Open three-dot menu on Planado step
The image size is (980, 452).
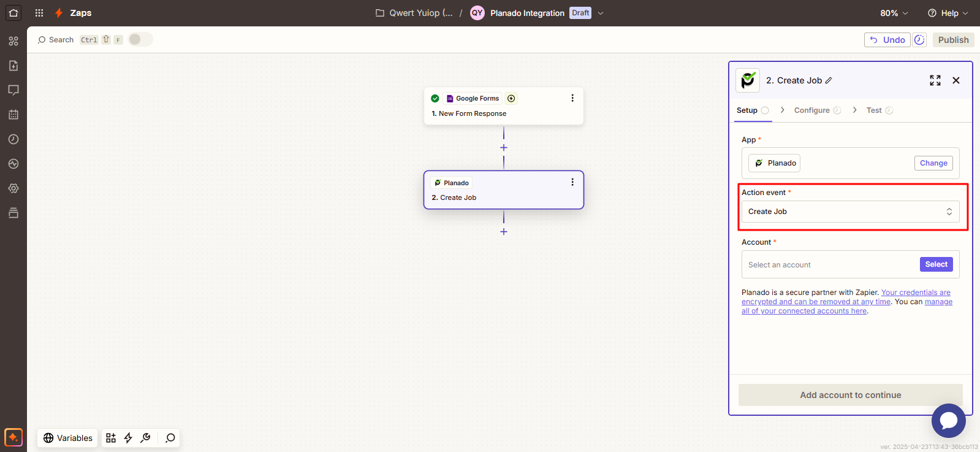[x=572, y=182]
